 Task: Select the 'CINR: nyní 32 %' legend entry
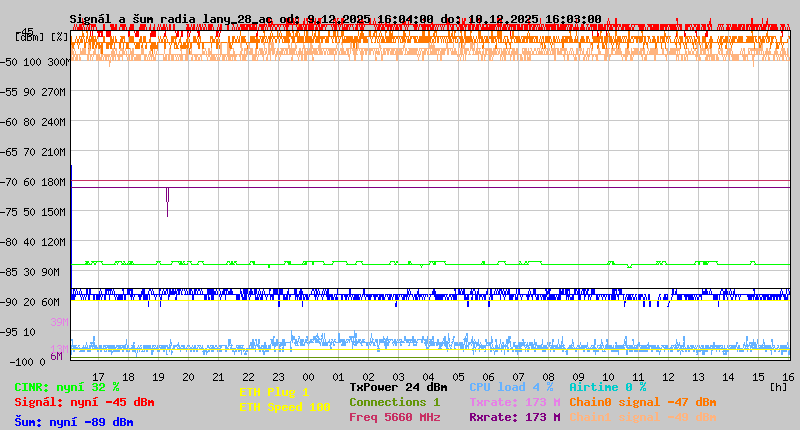point(67,387)
